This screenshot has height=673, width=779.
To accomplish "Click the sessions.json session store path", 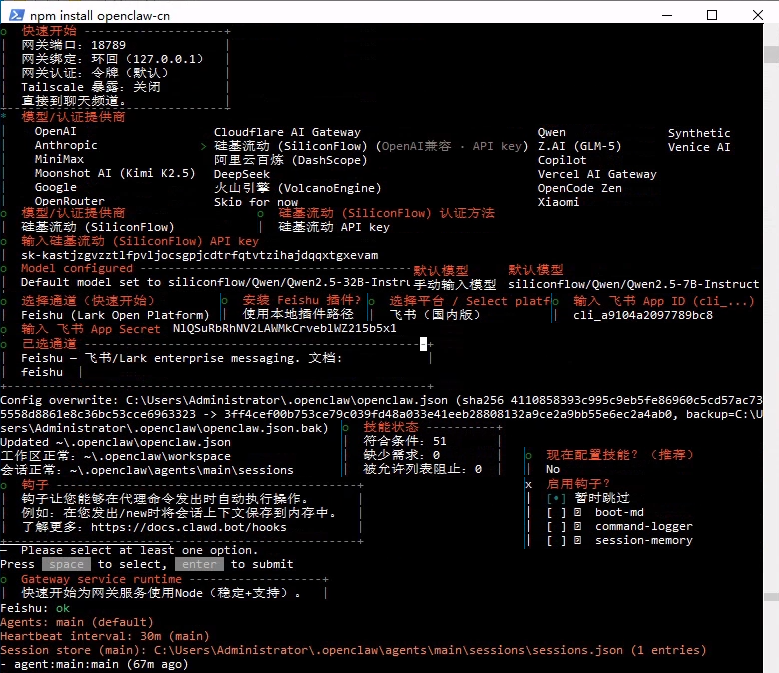I will [388, 650].
